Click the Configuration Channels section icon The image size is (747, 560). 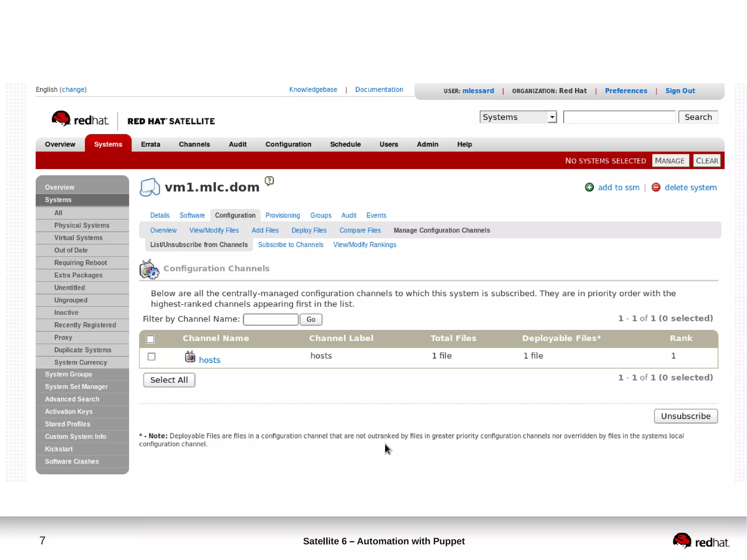(149, 269)
